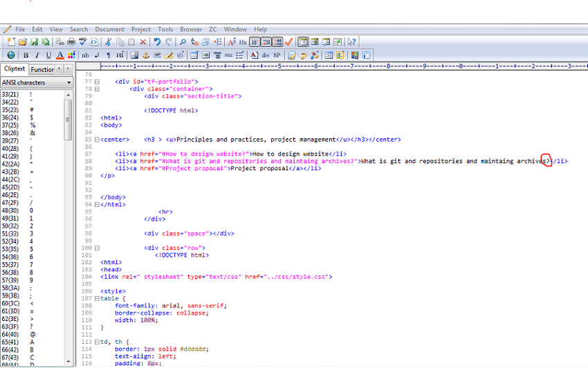Toggle auto indent in the toolbar
The width and height of the screenshot is (588, 368).
(266, 42)
